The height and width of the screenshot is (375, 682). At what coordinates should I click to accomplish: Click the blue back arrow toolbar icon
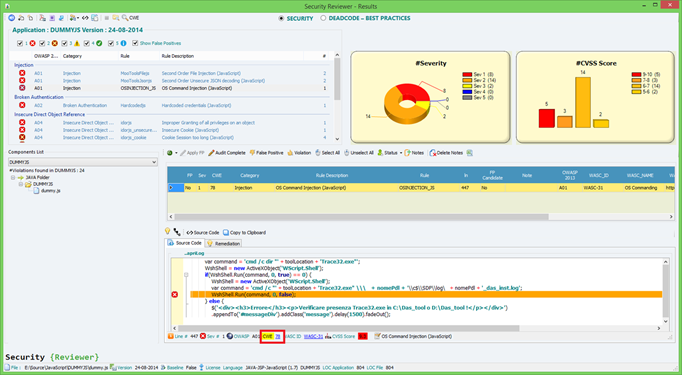12,18
